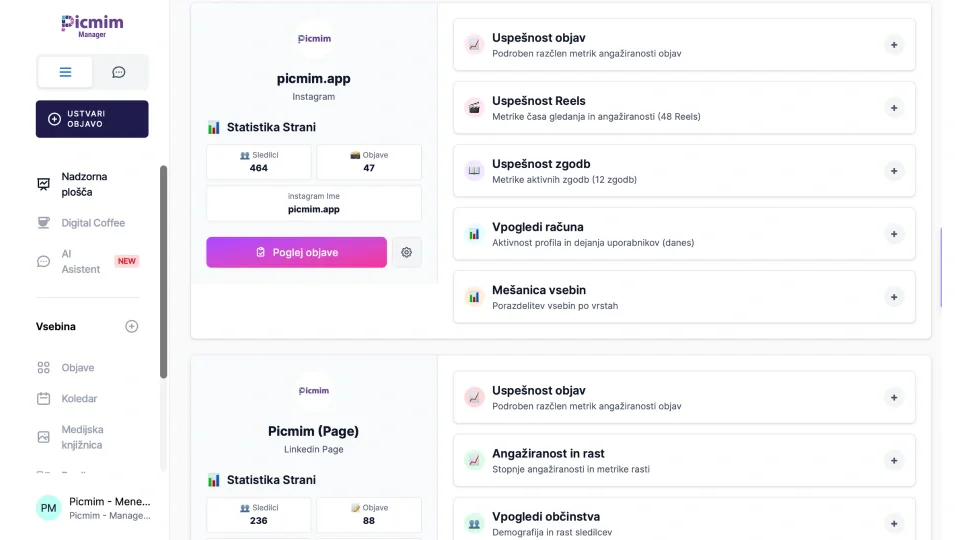Expand the Vpogledi računa section
Image resolution: width=960 pixels, height=540 pixels.
click(x=894, y=234)
